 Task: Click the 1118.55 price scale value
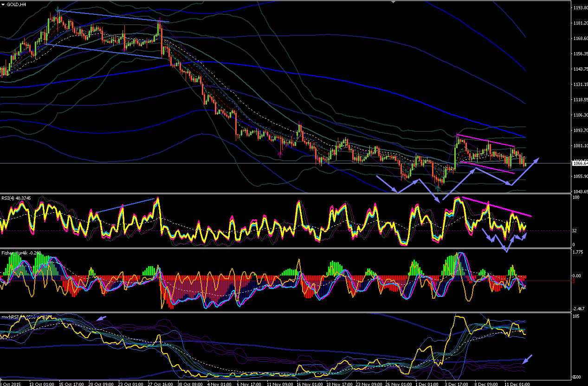580,100
